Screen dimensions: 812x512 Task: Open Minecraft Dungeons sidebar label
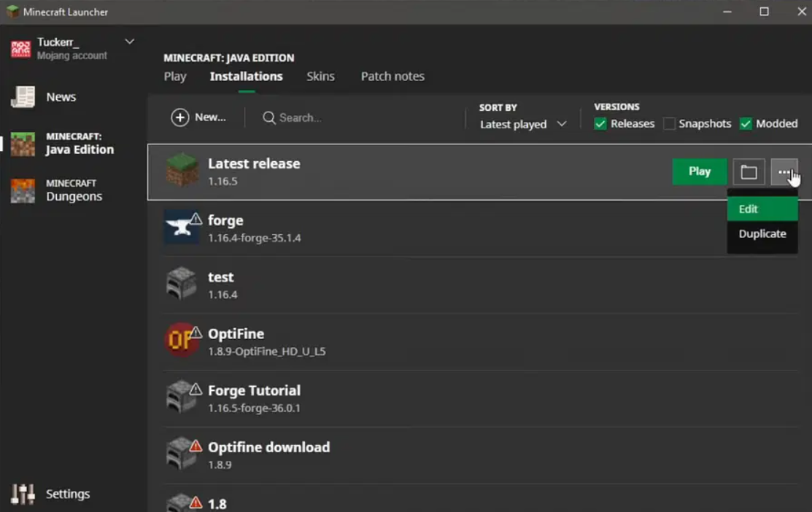pos(74,190)
